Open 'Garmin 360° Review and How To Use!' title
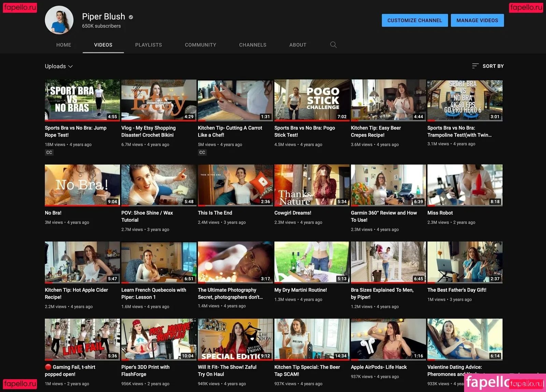Image resolution: width=546 pixels, height=392 pixels. point(384,216)
